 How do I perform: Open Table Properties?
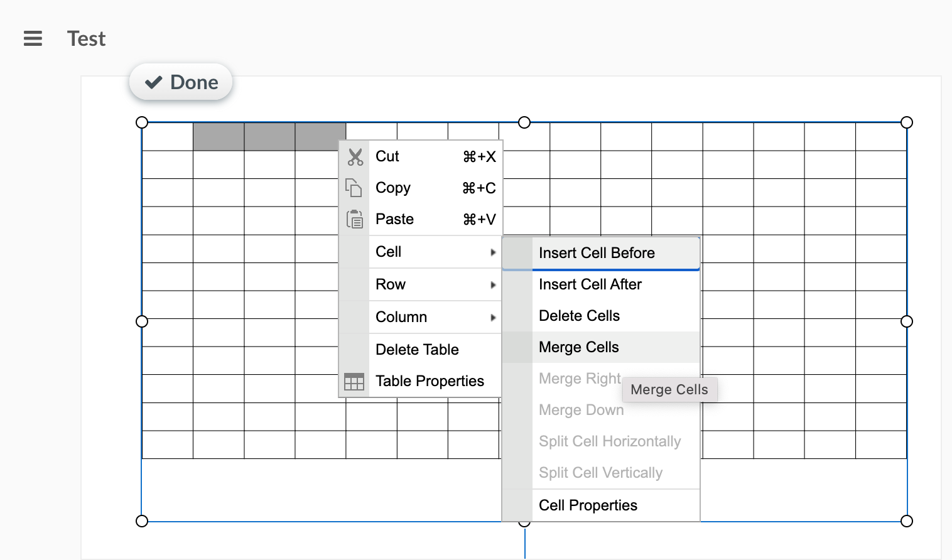point(420,381)
